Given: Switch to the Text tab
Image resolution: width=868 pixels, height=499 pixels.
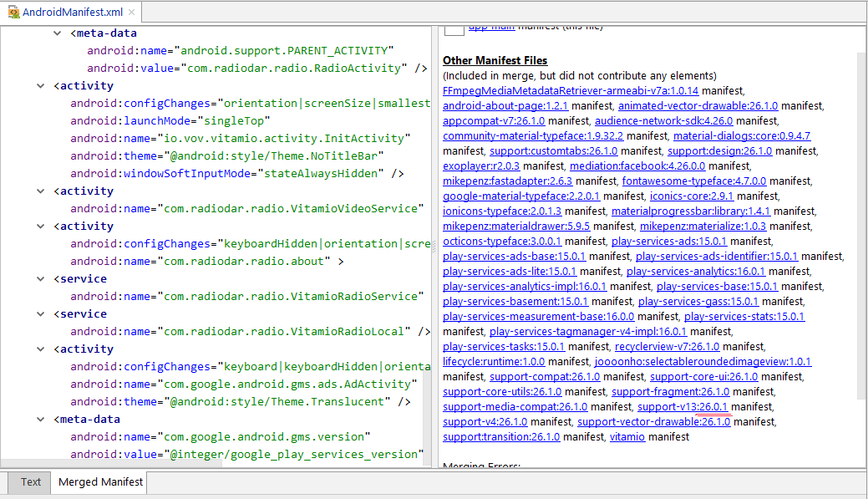Looking at the screenshot, I should pyautogui.click(x=31, y=481).
